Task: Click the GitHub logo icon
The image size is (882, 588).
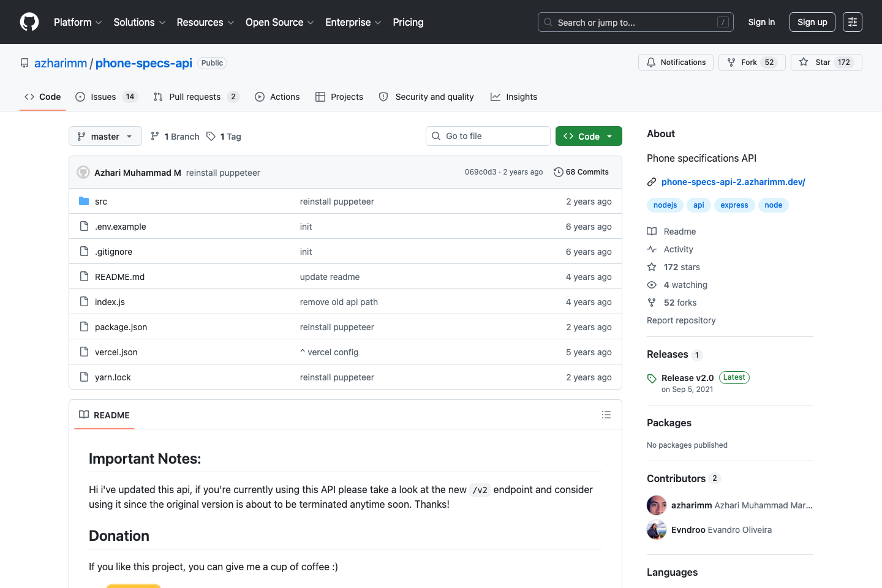Action: pyautogui.click(x=29, y=22)
